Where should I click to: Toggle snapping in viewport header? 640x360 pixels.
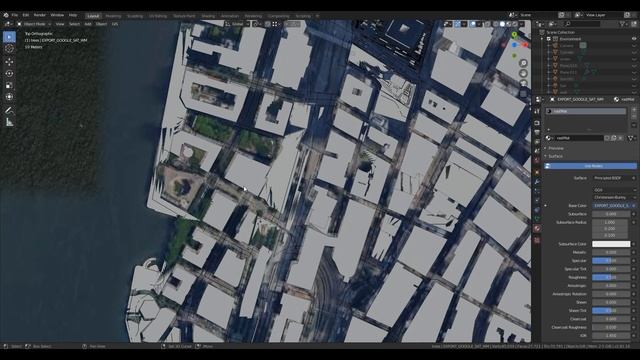coord(268,24)
